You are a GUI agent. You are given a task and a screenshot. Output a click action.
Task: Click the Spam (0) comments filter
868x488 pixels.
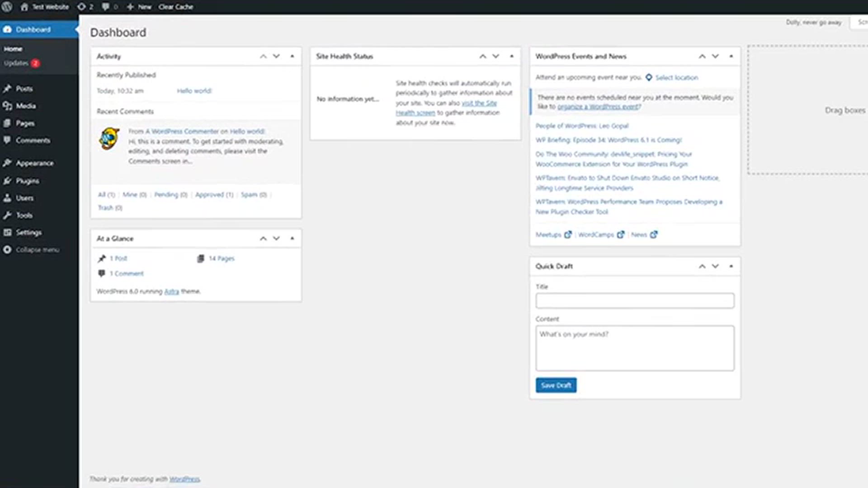[x=254, y=195]
